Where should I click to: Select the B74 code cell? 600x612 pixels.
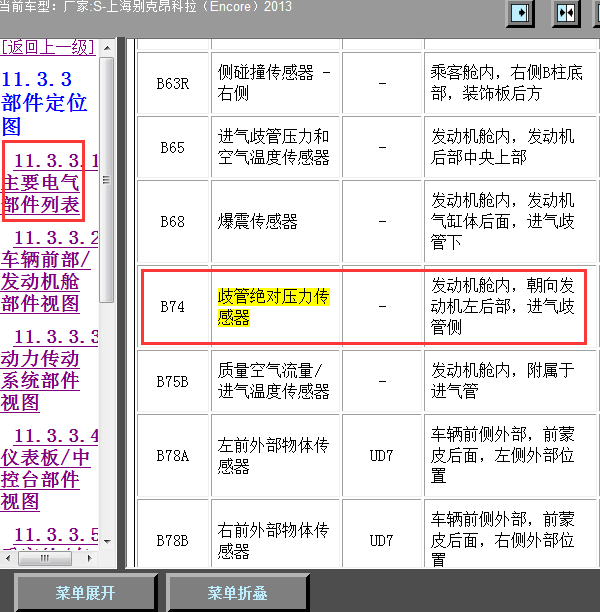tap(173, 306)
